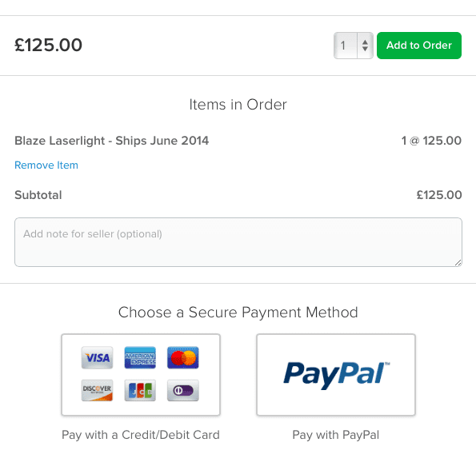
Task: Click the Items in Order heading
Action: pyautogui.click(x=238, y=105)
